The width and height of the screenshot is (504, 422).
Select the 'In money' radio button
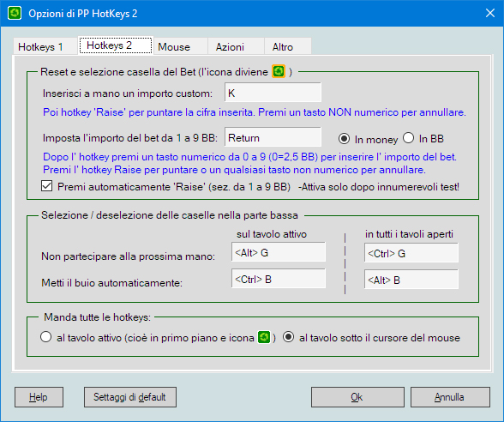pos(344,139)
